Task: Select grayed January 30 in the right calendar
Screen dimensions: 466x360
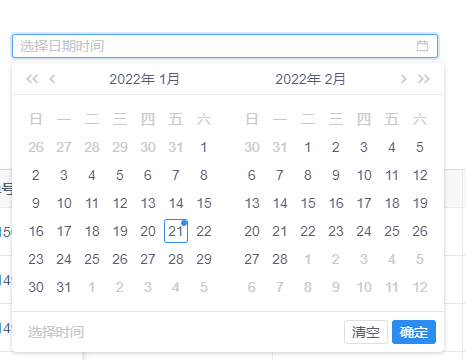Action: 252,147
